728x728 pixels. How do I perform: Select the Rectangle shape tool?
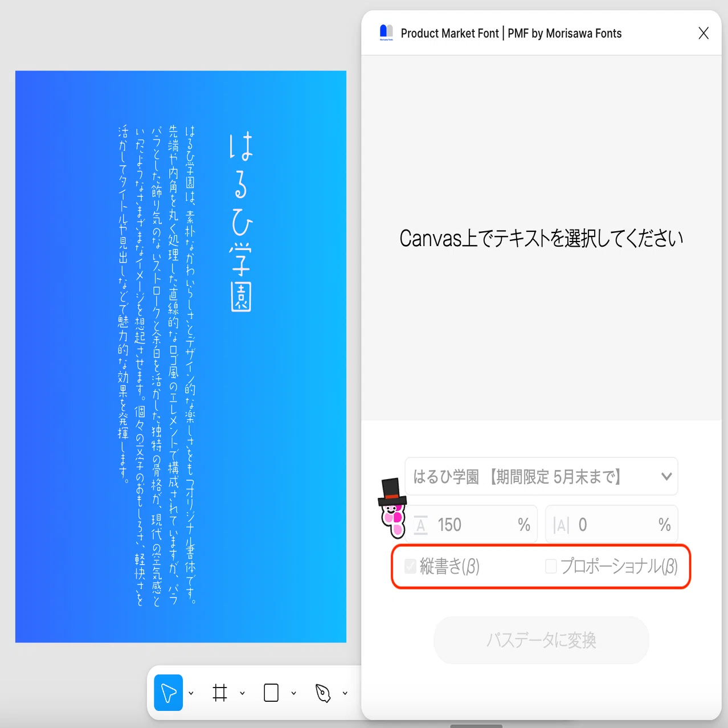point(271,693)
